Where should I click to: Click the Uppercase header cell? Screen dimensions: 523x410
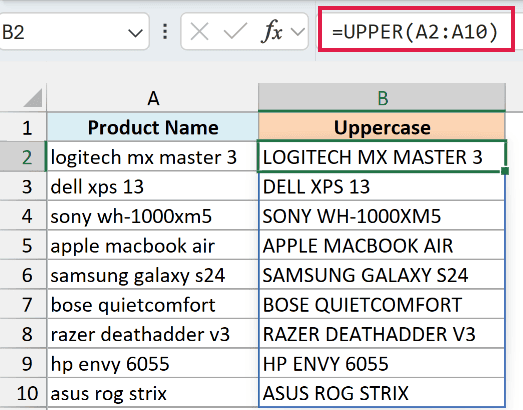[382, 127]
